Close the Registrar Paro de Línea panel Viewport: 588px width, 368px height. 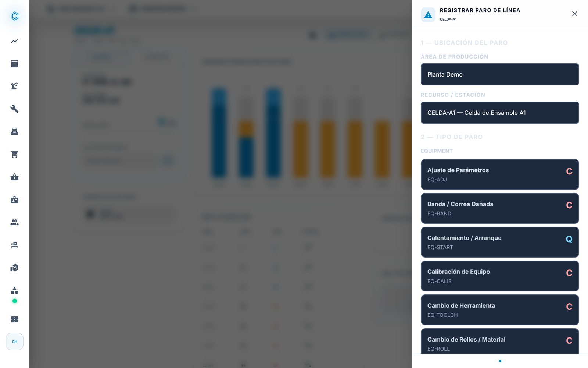point(575,14)
